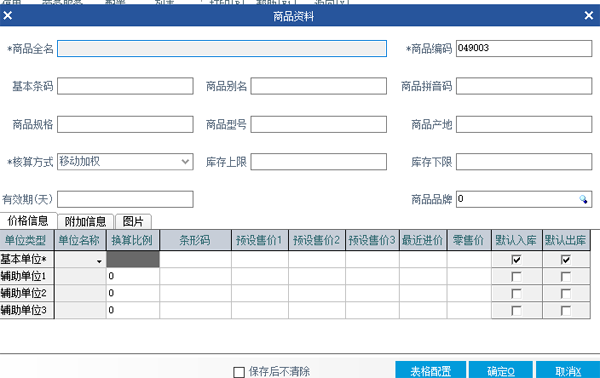Viewport: 600px width, 378px height.
Task: Open the 单位名称 dropdown for 基本单位
Action: (99, 261)
